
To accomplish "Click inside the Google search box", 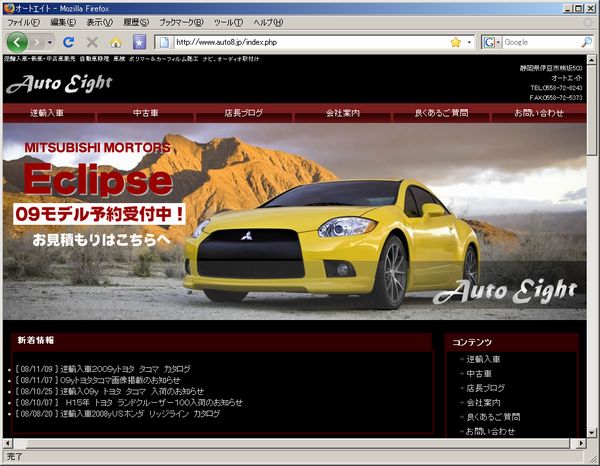I will pyautogui.click(x=541, y=42).
